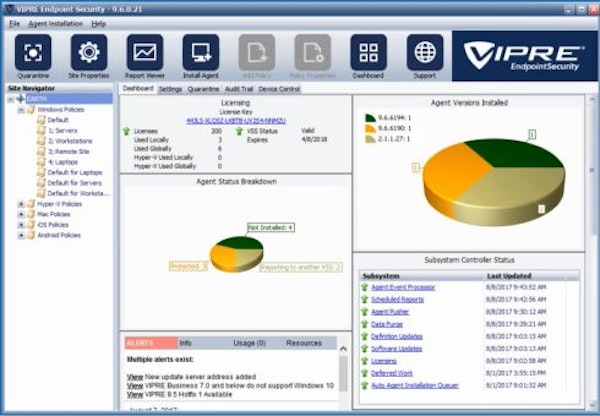Click the folder icon for 4; Laptops

tap(41, 162)
